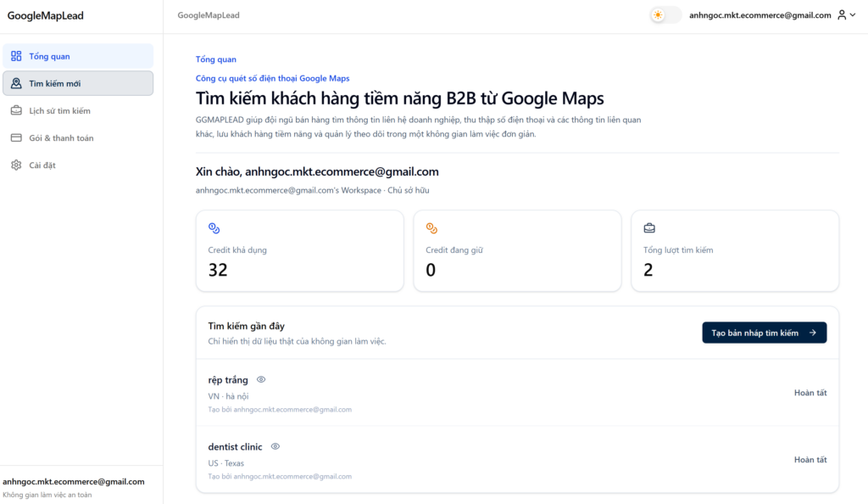This screenshot has height=504, width=868.
Task: Click the Tổng lượt tìm kiếm value 2
Action: [x=648, y=270]
